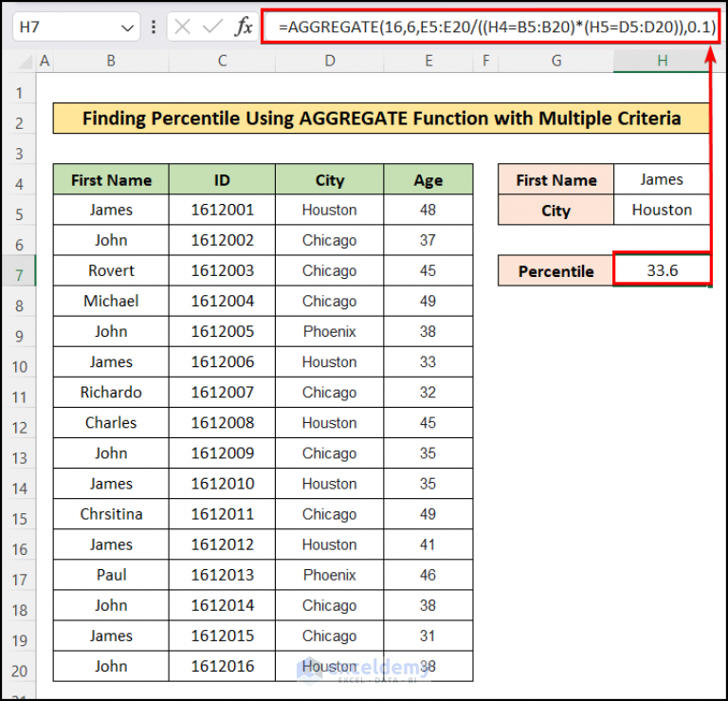The image size is (728, 701).
Task: Click the criteria label 'City' in column G
Action: pos(556,211)
